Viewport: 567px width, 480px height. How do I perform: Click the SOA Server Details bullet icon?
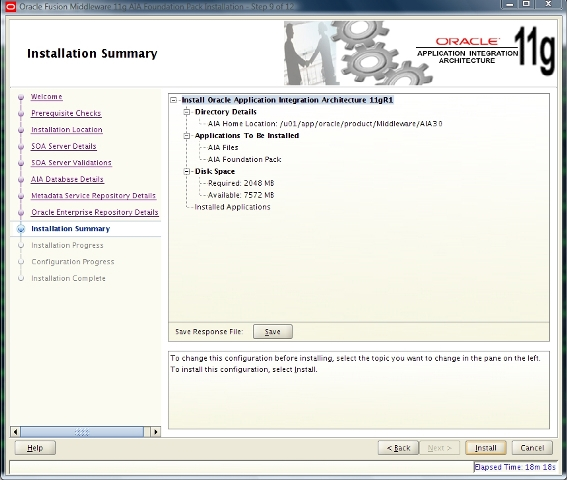click(21, 146)
